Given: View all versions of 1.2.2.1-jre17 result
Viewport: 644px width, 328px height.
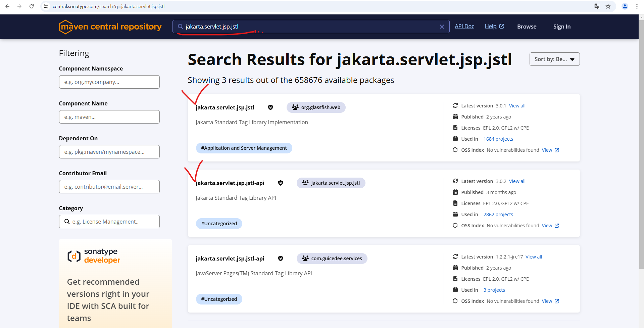Looking at the screenshot, I should [x=534, y=257].
